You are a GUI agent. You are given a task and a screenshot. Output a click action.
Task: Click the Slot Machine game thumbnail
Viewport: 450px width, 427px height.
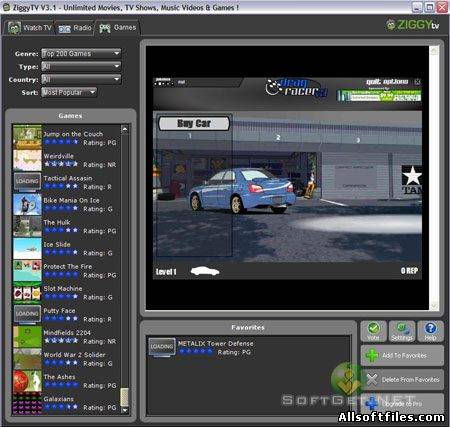click(x=27, y=293)
